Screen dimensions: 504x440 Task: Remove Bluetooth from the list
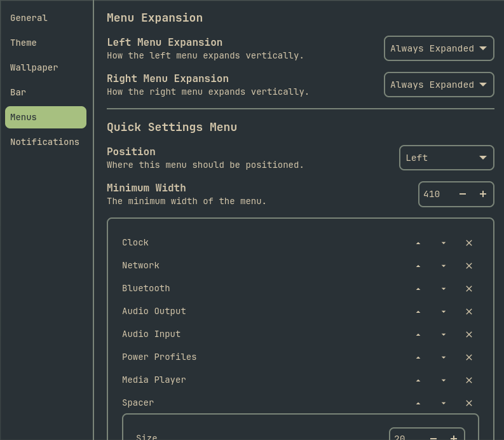[469, 289]
